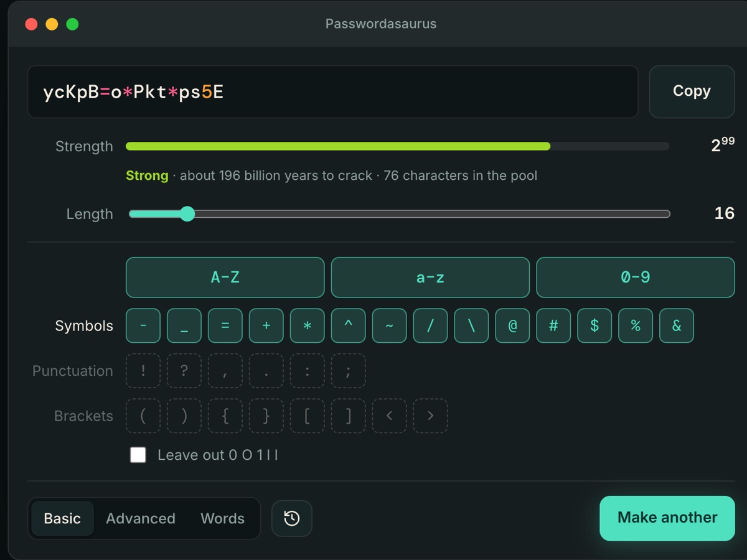The width and height of the screenshot is (747, 560).
Task: Enable the closing parenthesis bracket chip
Action: click(x=184, y=416)
